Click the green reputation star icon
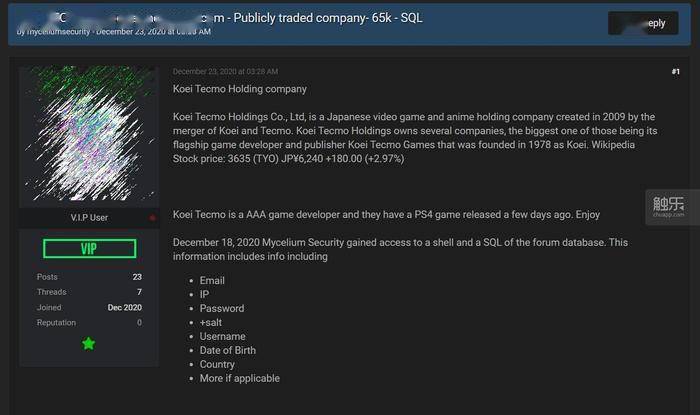The height and width of the screenshot is (415, 700). (x=88, y=344)
